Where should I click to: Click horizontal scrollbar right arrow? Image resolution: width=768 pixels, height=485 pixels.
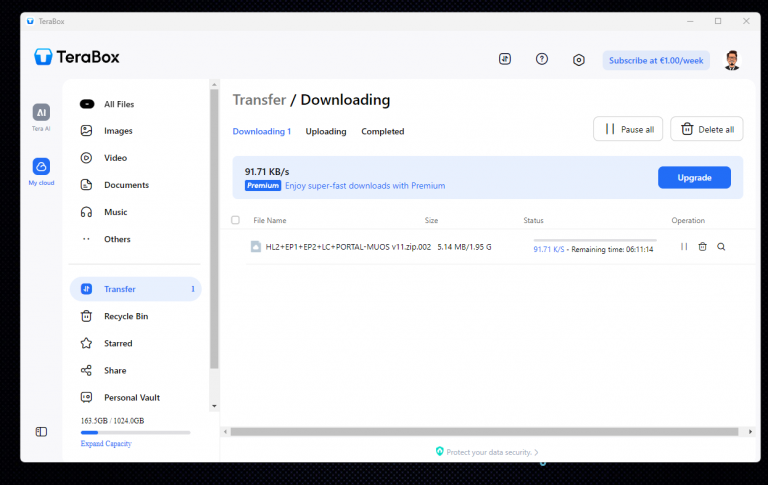tap(750, 432)
